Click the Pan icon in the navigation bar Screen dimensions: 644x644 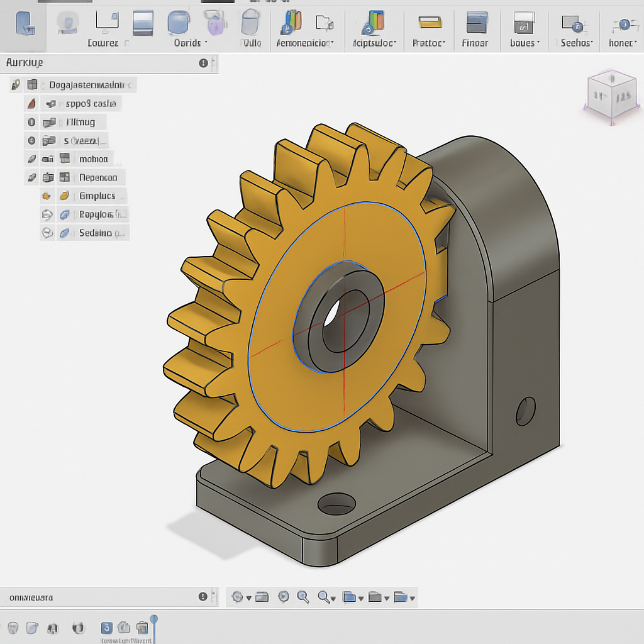[x=262, y=596]
